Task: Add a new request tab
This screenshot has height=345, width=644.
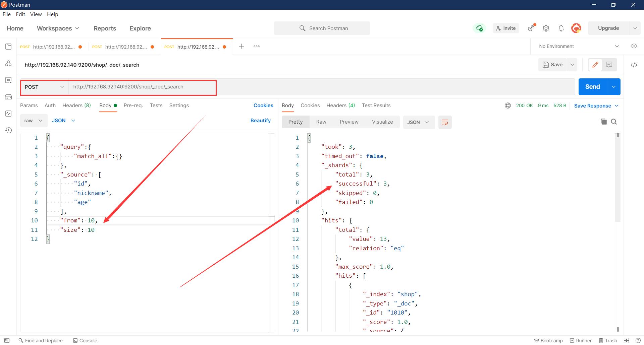Action: pos(241,46)
